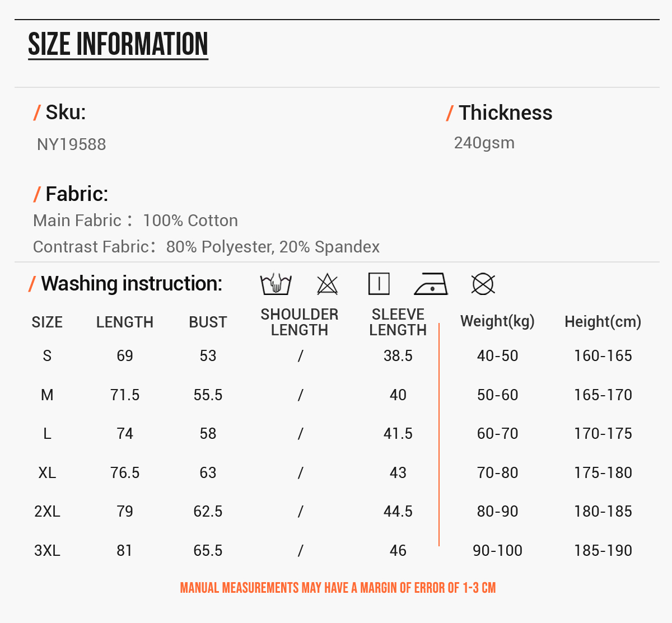Image resolution: width=672 pixels, height=623 pixels.
Task: Click the SIZE INFORMATION heading
Action: pyautogui.click(x=118, y=44)
